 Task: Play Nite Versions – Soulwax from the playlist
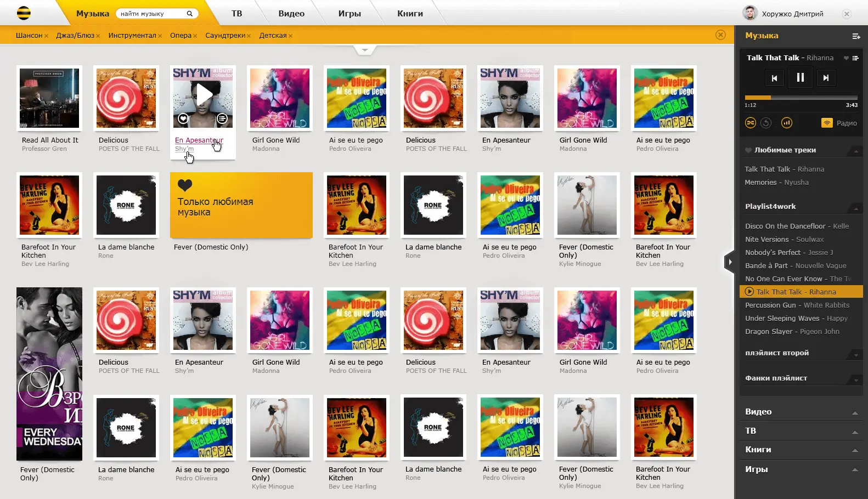(784, 239)
